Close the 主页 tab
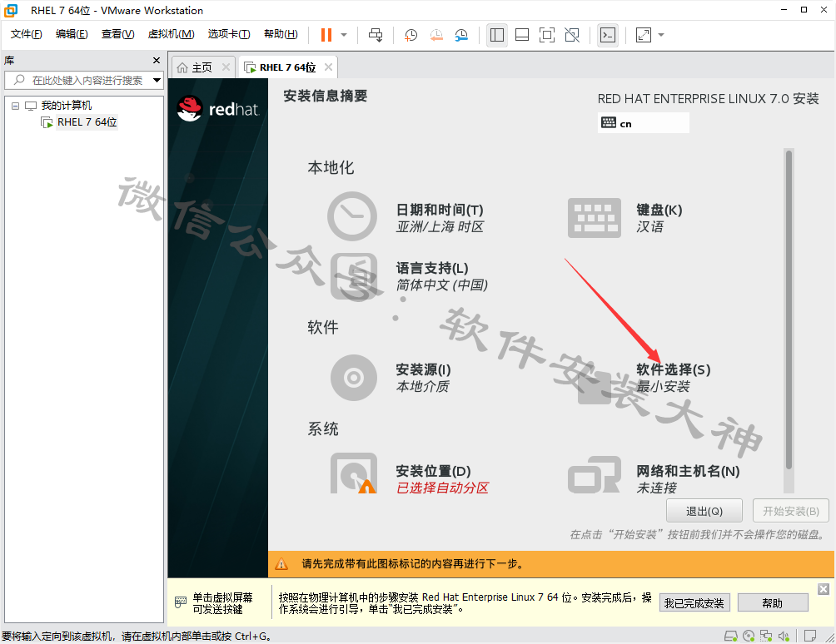The height and width of the screenshot is (644, 836). 226,67
